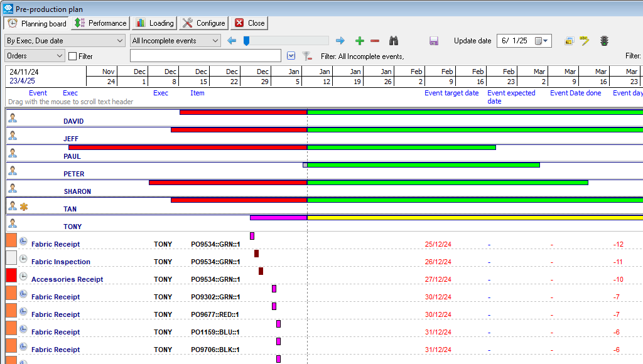Viewport: 643px width, 364px height.
Task: Click the binoculars search icon
Action: pos(394,41)
